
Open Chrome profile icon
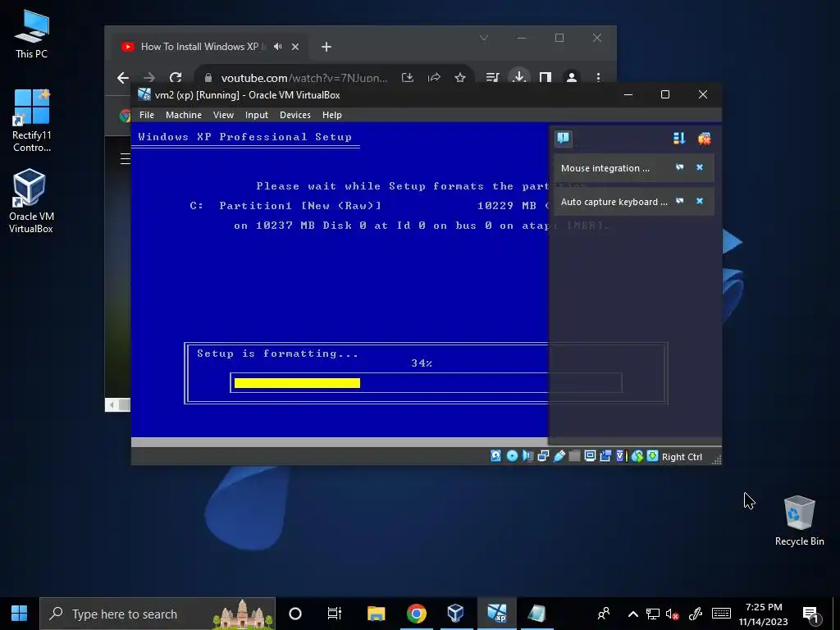[x=572, y=78]
